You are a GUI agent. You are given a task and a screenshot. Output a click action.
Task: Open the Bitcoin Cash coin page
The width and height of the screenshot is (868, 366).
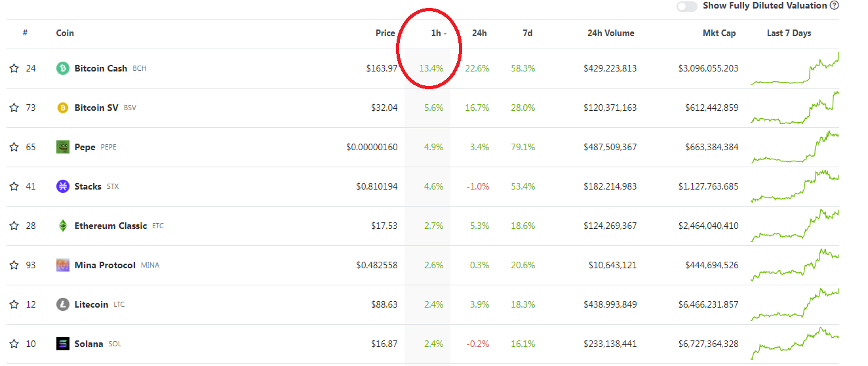[x=101, y=68]
